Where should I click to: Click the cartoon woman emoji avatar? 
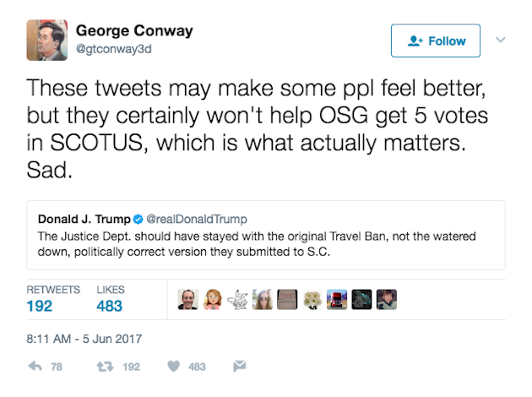click(214, 298)
